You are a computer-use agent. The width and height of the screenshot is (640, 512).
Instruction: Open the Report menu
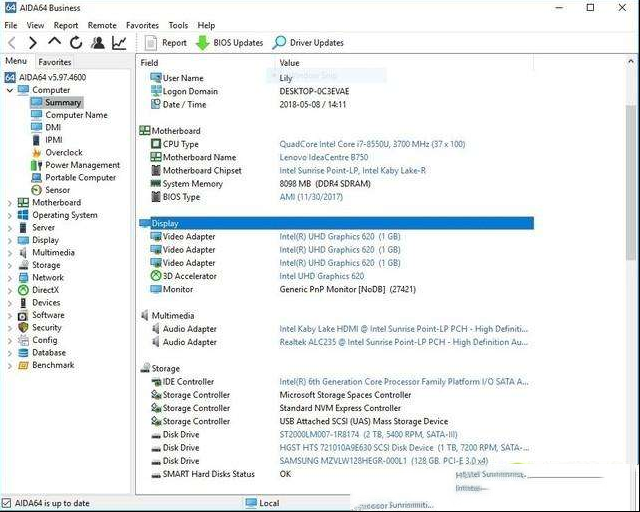(66, 25)
